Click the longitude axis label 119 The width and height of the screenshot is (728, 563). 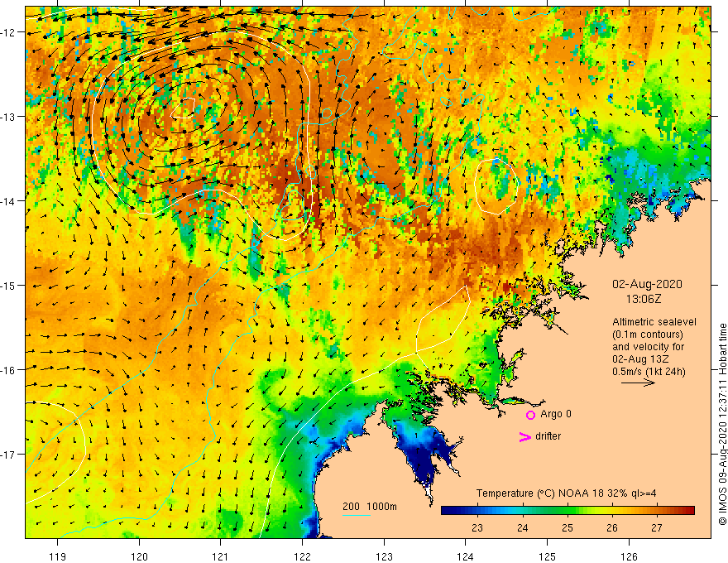(x=58, y=556)
